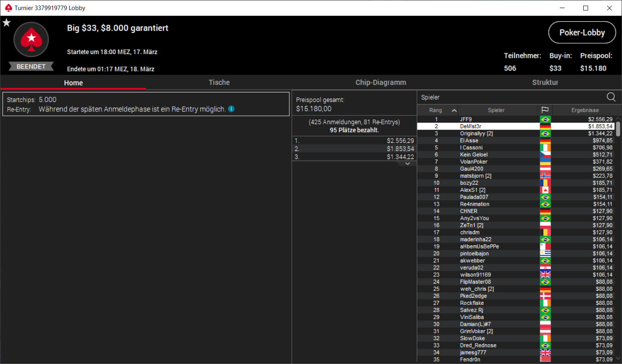Open the Chip-Diagramm tab

pyautogui.click(x=380, y=82)
